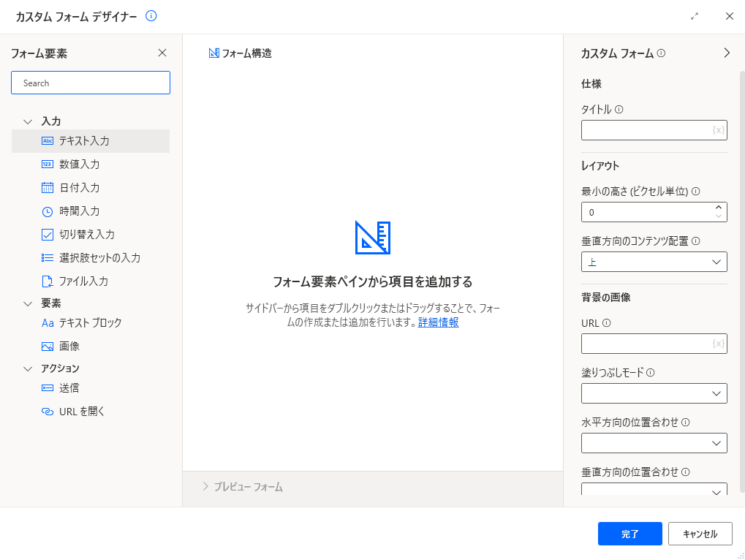
Task: Select 送信 action item
Action: (90, 388)
